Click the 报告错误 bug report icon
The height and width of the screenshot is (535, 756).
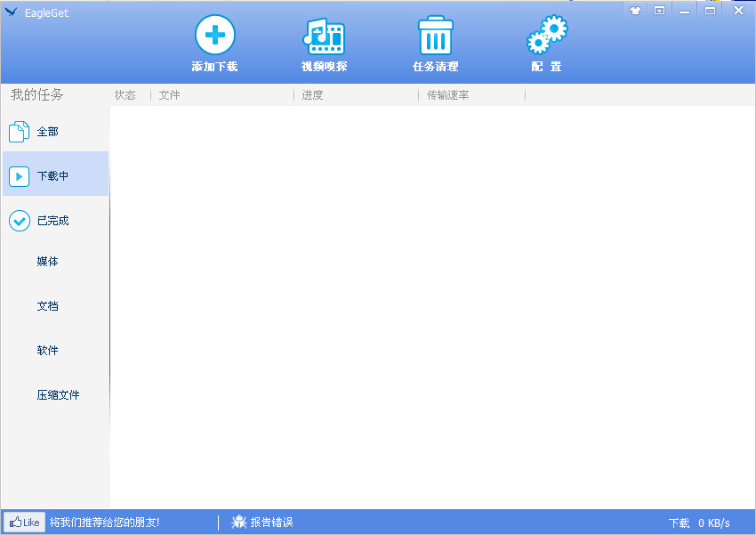click(x=238, y=522)
